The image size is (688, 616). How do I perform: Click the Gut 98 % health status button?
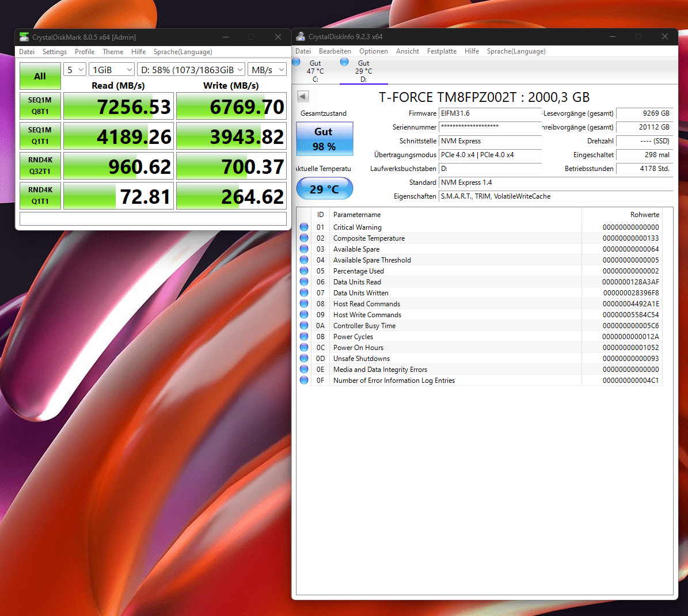click(324, 139)
